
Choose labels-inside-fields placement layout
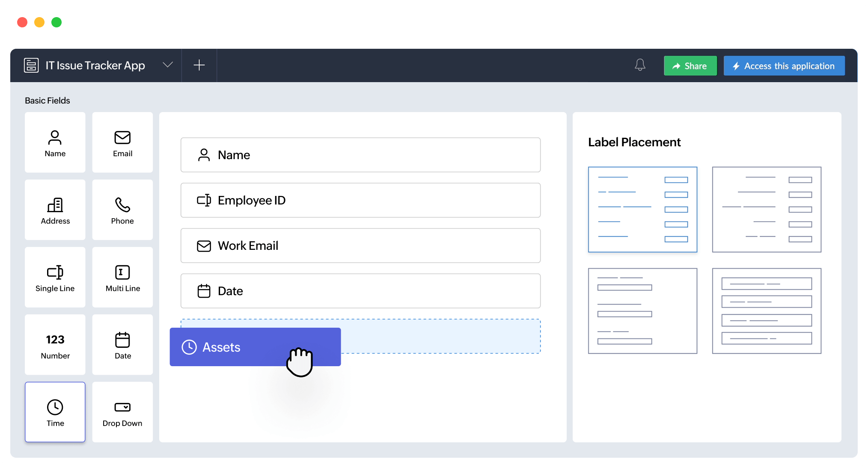(767, 311)
